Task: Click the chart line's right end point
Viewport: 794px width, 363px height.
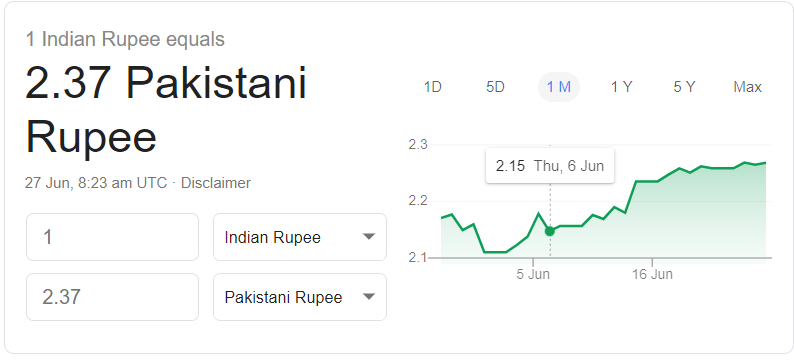Action: 765,163
